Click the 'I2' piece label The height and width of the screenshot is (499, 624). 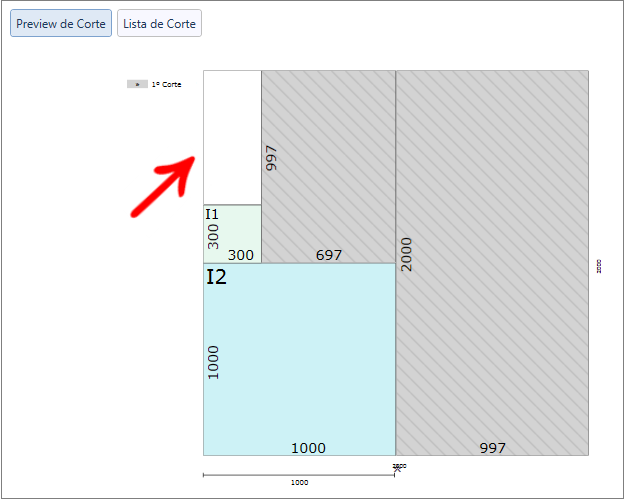216,277
